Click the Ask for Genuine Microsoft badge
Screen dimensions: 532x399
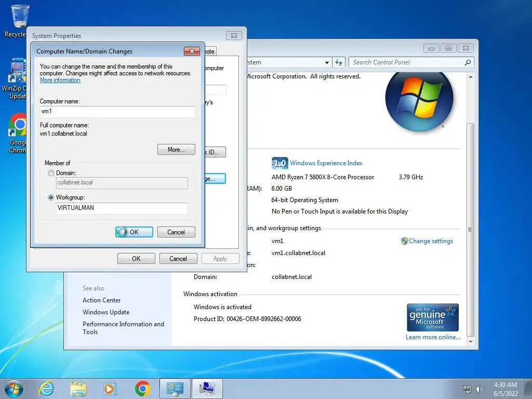433,317
